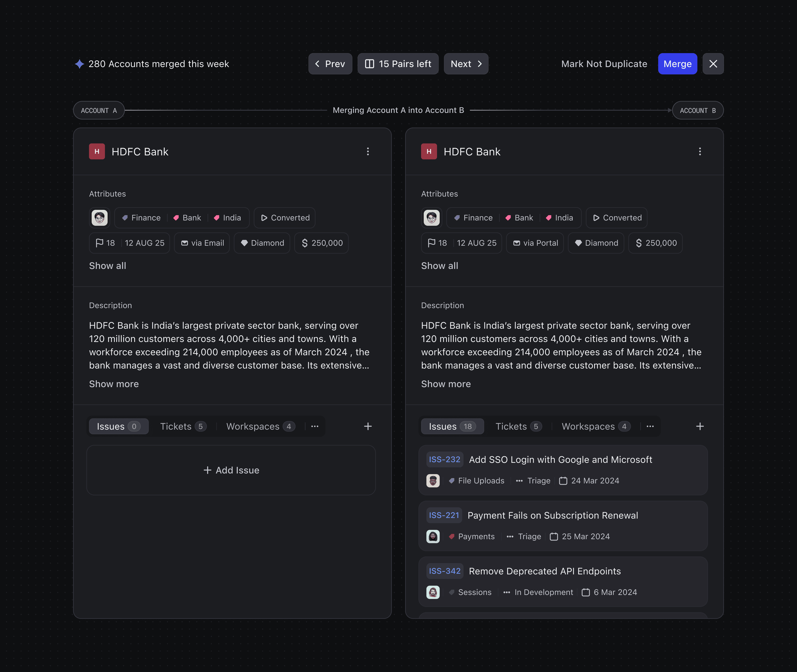The image size is (797, 672).
Task: Switch to Tickets tab in Account A
Action: coord(183,426)
